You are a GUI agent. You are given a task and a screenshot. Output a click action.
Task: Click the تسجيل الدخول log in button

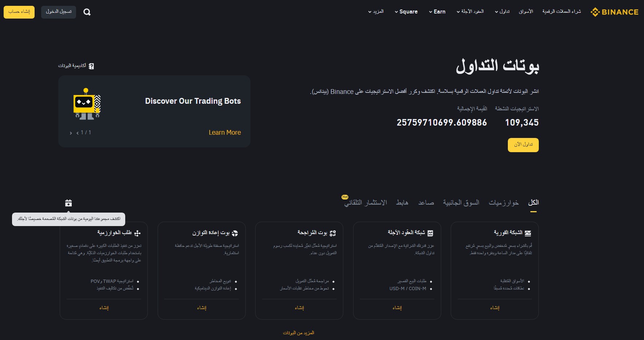click(x=59, y=12)
